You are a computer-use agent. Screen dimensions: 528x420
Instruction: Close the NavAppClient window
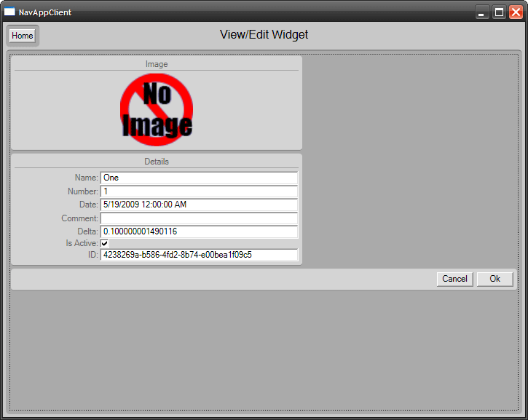516,12
